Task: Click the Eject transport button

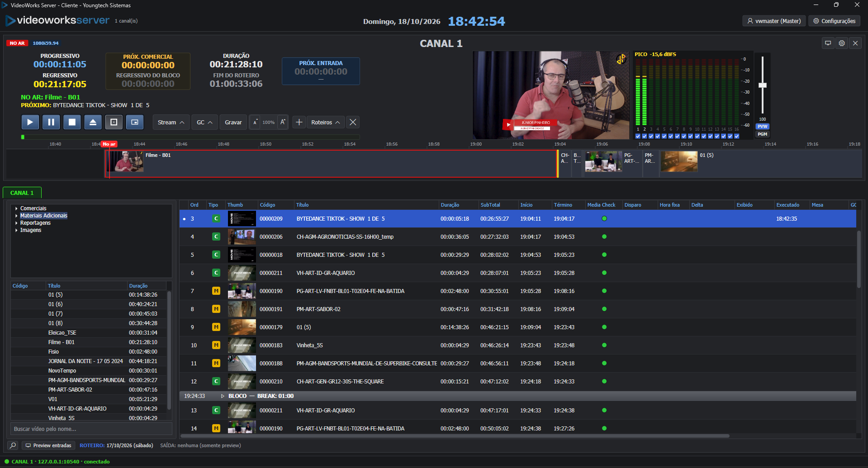Action: click(93, 122)
